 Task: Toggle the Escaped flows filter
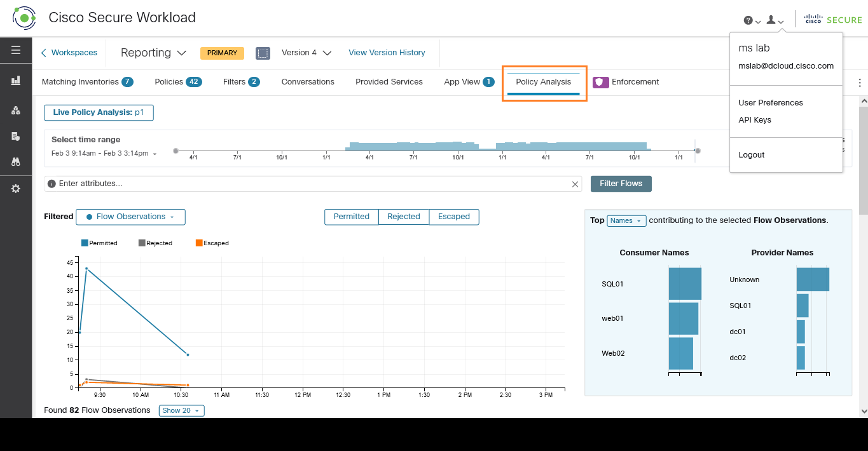[x=454, y=217]
